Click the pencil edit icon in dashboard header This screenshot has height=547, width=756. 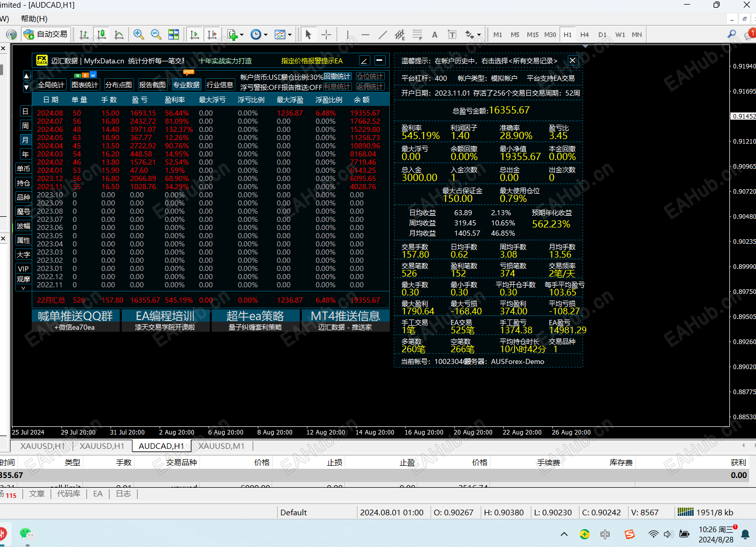pyautogui.click(x=364, y=60)
